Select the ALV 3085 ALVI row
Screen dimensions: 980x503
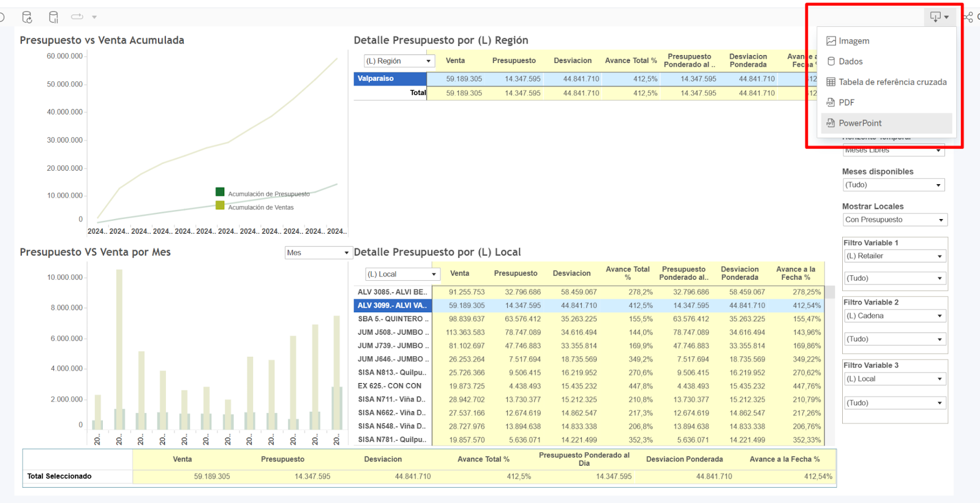pos(392,292)
